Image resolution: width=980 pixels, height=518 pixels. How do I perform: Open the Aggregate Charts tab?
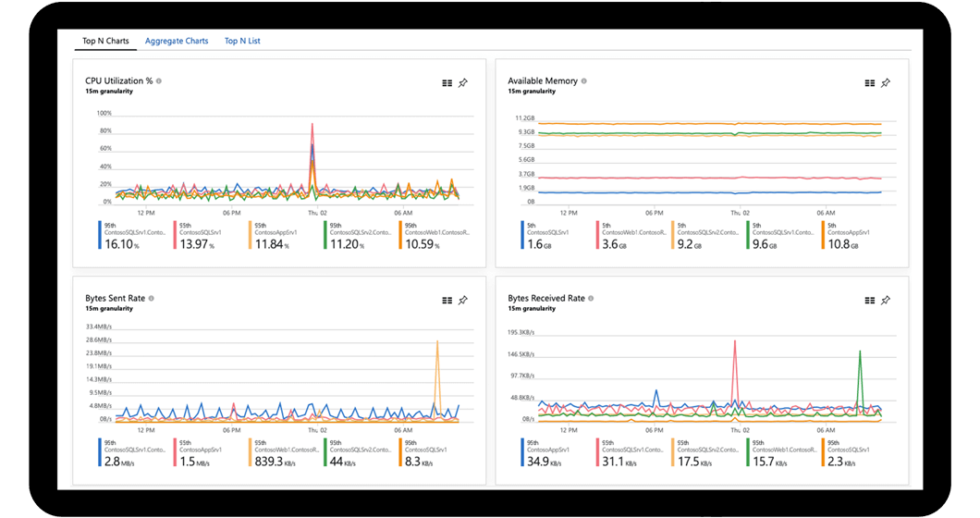[x=177, y=41]
